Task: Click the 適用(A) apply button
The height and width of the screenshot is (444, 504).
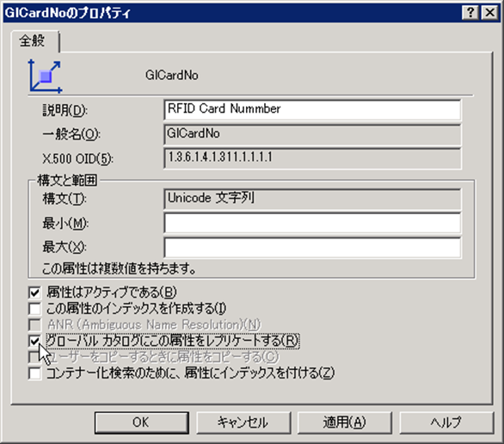Action: pyautogui.click(x=345, y=422)
